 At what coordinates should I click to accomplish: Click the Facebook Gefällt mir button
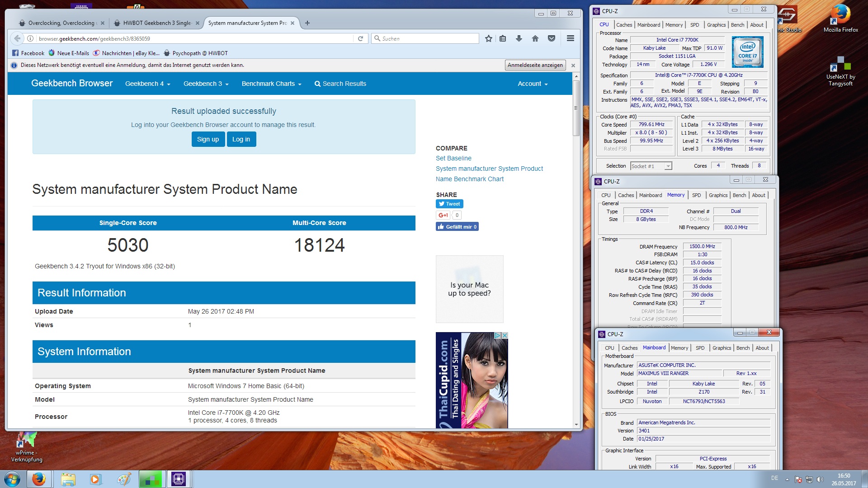457,227
